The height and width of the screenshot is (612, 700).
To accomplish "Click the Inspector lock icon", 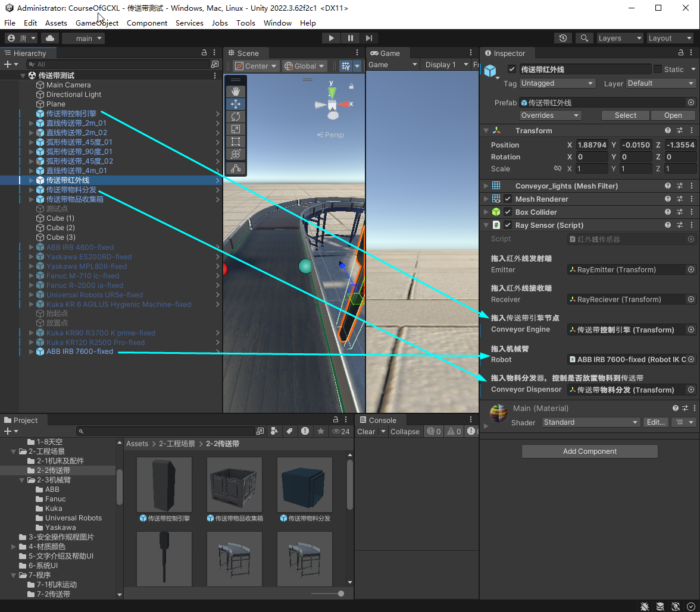I will coord(680,52).
